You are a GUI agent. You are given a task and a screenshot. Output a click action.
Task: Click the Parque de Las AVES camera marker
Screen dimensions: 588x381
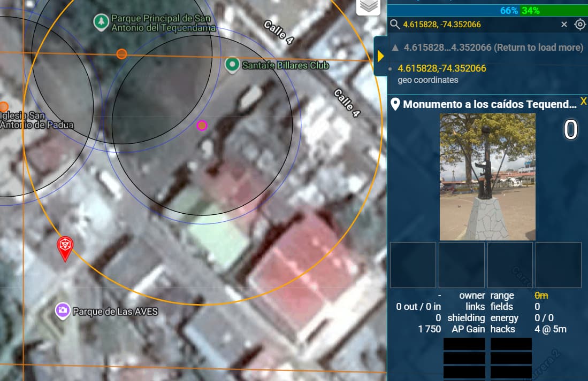[x=63, y=310]
